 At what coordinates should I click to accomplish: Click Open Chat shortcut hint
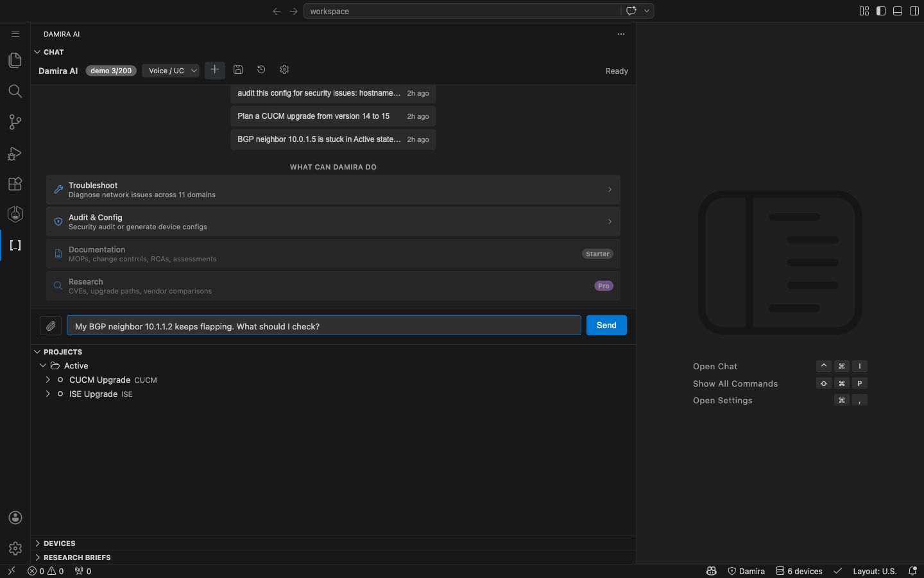(715, 366)
